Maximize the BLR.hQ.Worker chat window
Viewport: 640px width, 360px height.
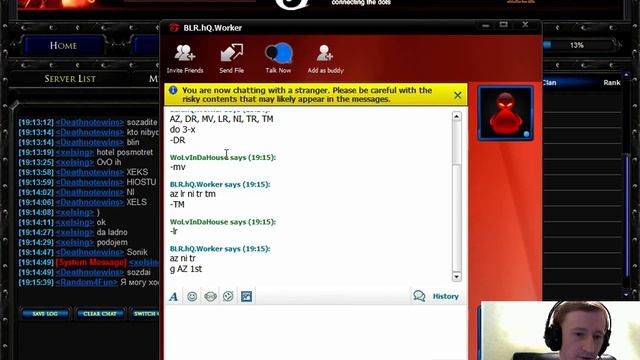click(x=504, y=25)
